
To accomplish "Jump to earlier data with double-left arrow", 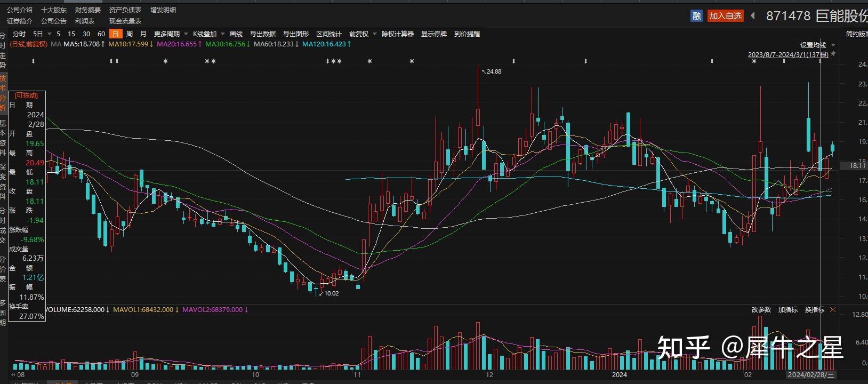I will (14, 375).
